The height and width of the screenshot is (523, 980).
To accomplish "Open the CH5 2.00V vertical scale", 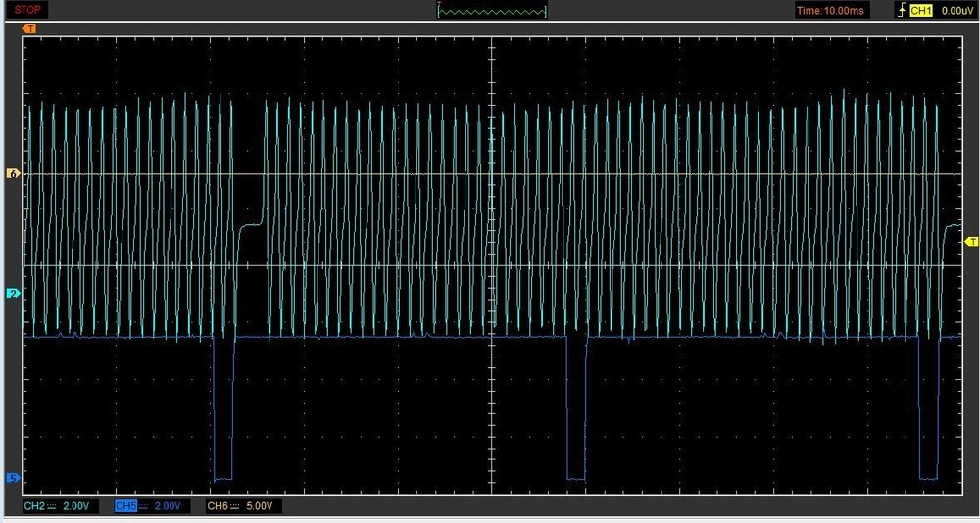I will tap(169, 506).
